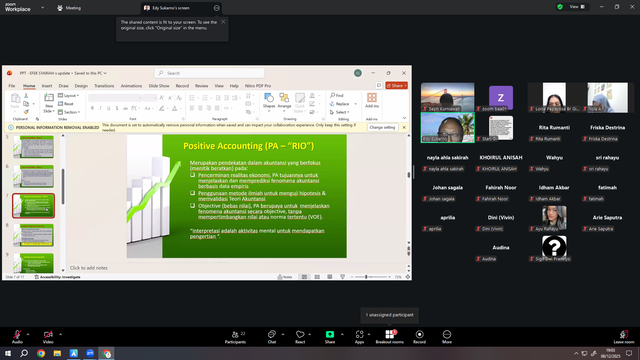Expand the Chat options caret

click(283, 334)
